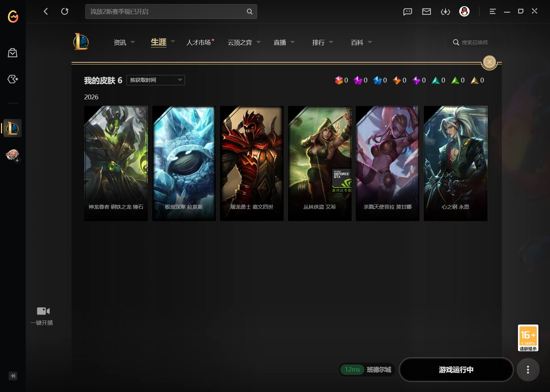550x392 pixels.
Task: Open the 云顶之弈 tab
Action: pyautogui.click(x=240, y=42)
